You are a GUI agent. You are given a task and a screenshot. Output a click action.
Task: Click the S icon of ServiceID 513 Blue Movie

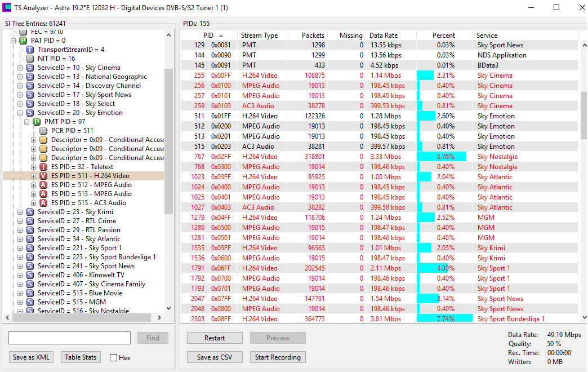30,293
